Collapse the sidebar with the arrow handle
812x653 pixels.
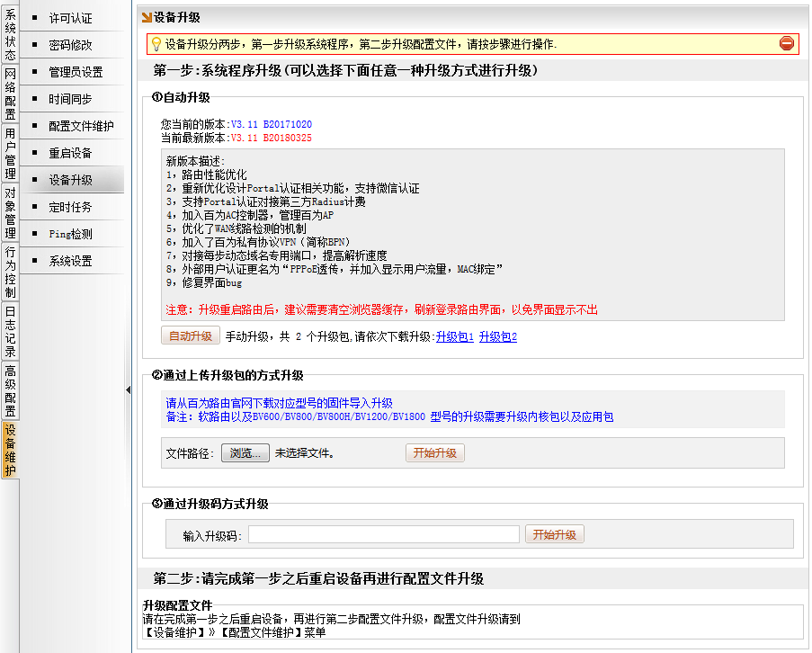point(128,389)
